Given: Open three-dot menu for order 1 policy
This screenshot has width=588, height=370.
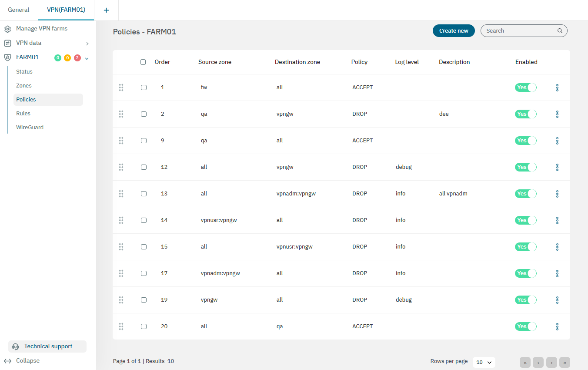Looking at the screenshot, I should coord(557,87).
